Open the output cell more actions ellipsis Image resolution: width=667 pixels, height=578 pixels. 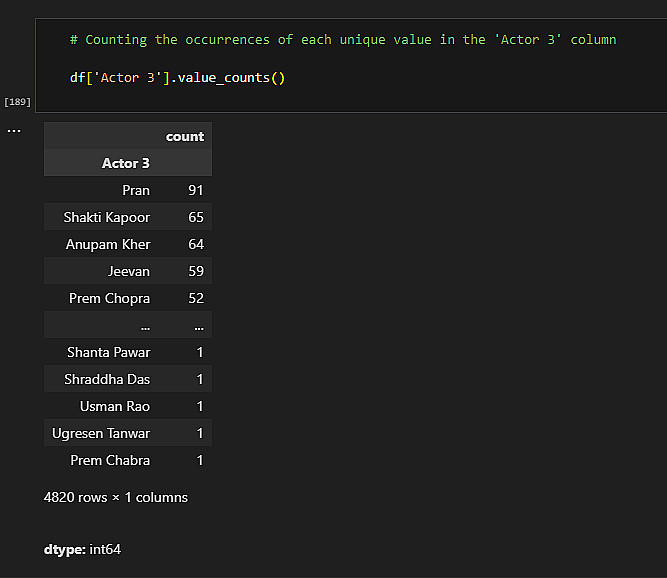pyautogui.click(x=14, y=130)
